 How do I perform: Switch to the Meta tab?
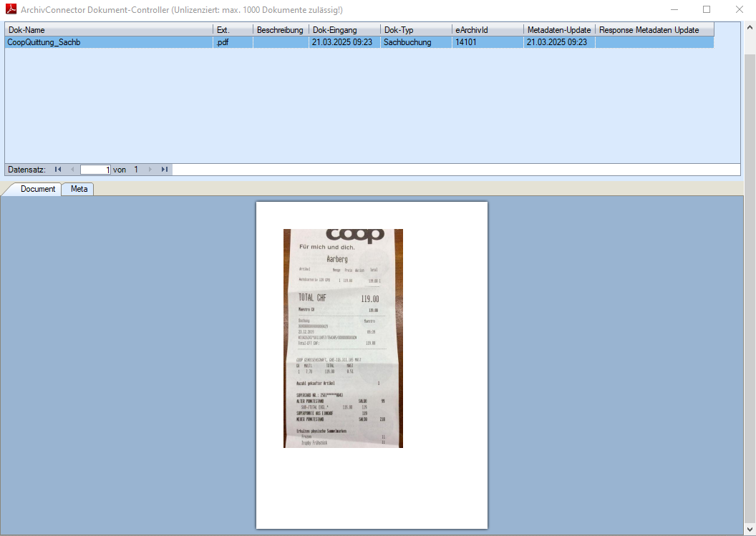click(x=79, y=189)
